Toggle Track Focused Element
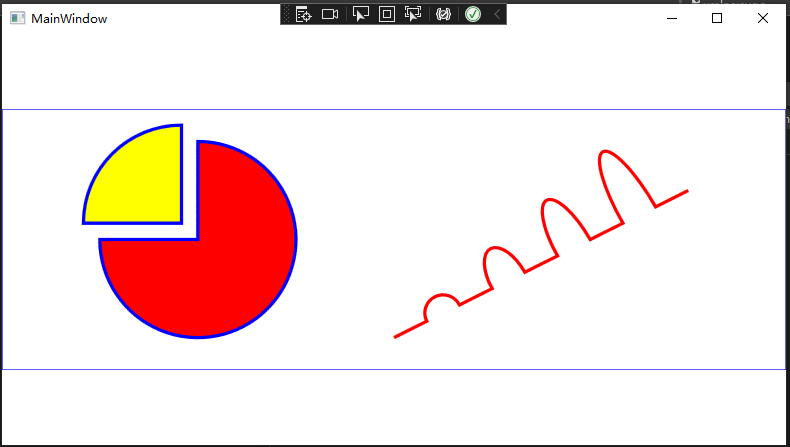 tap(413, 15)
